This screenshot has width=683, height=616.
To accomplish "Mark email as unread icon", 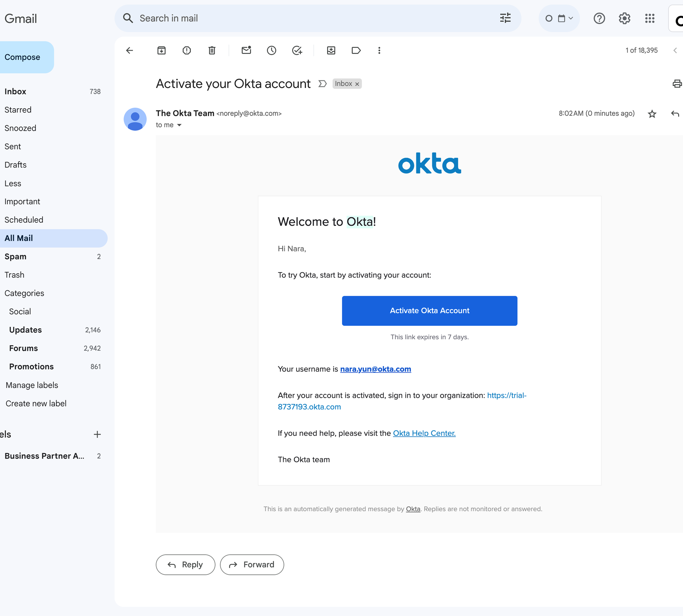I will pos(246,51).
